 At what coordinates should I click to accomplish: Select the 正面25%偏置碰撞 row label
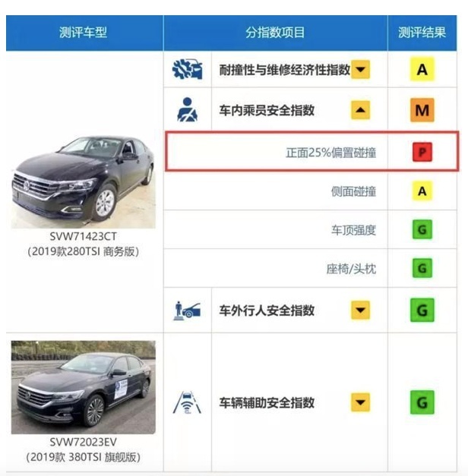click(x=331, y=153)
